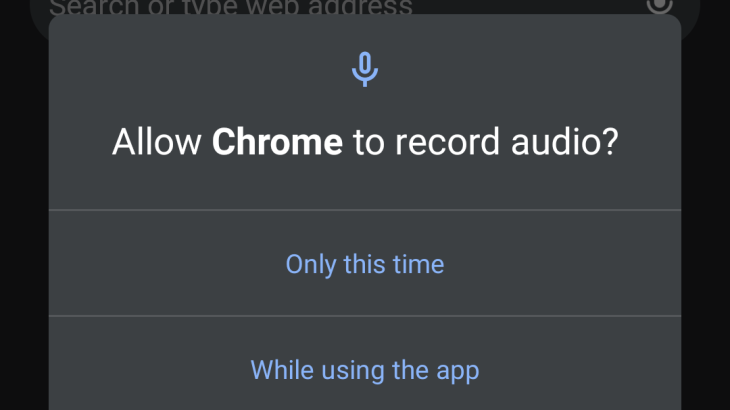Grant audio access only this time
The width and height of the screenshot is (730, 410).
pyautogui.click(x=365, y=264)
